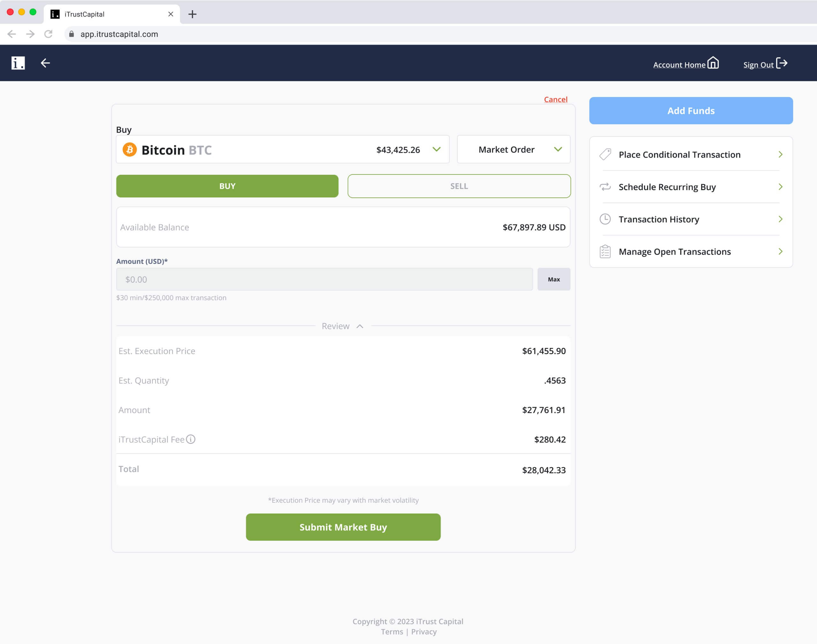Click the iTrustCapital tab favicon
Viewport: 817px width, 644px height.
(x=55, y=14)
